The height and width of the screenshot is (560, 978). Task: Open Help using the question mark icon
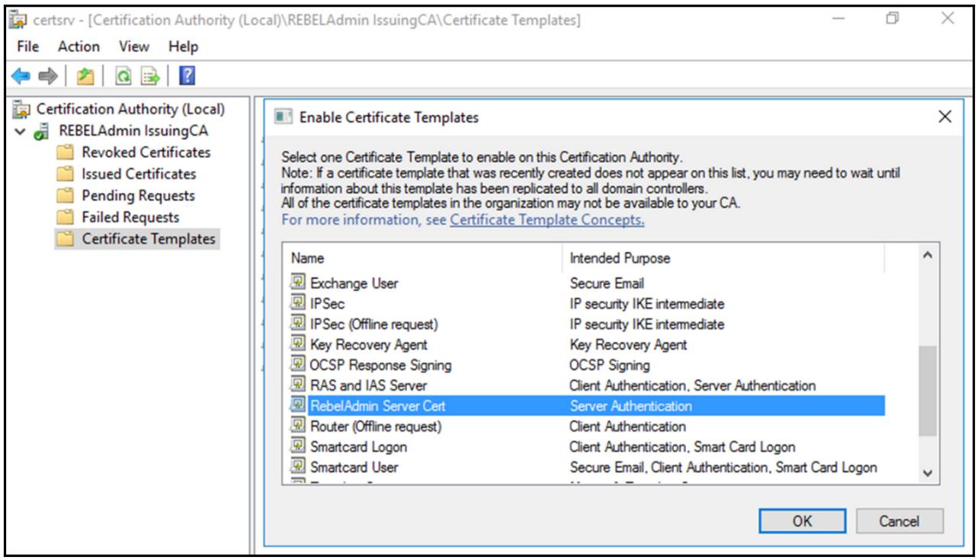pos(187,76)
